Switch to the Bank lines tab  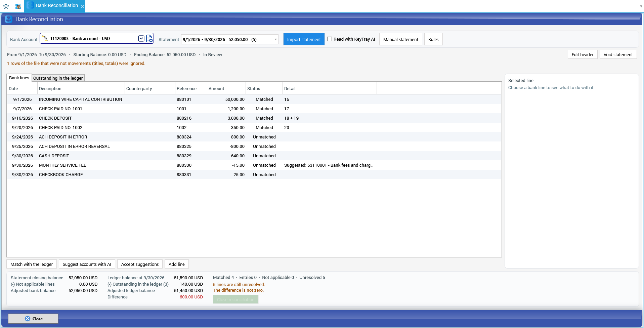(x=19, y=78)
